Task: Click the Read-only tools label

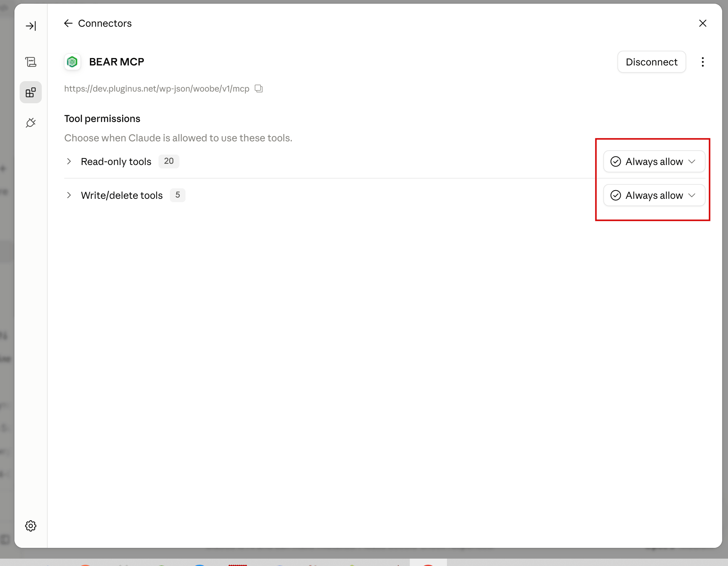Action: tap(116, 162)
